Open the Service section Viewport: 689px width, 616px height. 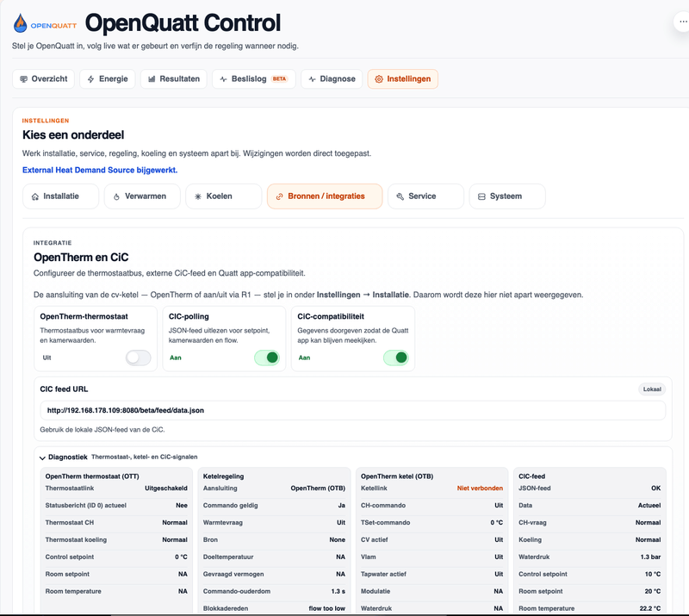coord(425,196)
